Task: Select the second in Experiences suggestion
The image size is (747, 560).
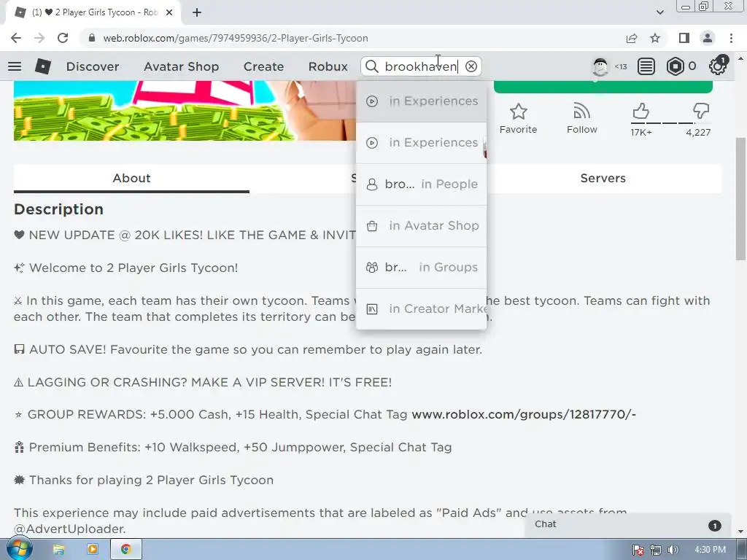Action: point(421,143)
